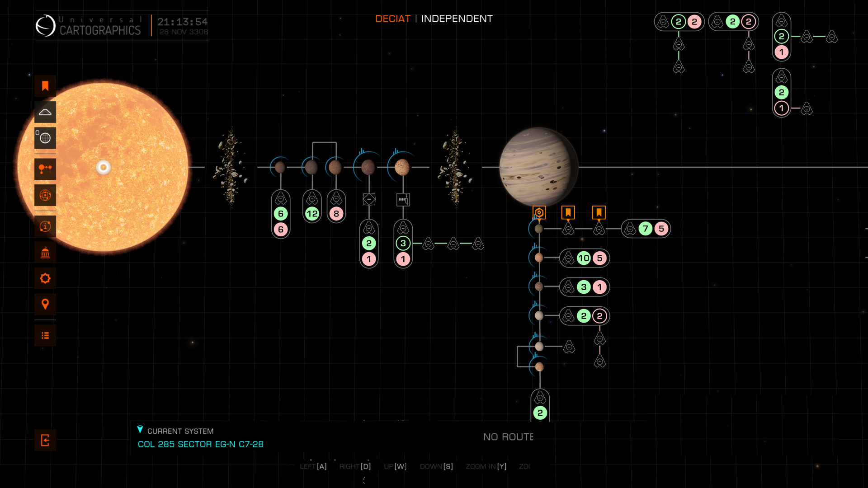Viewport: 868px width, 488px height.
Task: Click the middle orange bookmark marker
Action: click(568, 212)
